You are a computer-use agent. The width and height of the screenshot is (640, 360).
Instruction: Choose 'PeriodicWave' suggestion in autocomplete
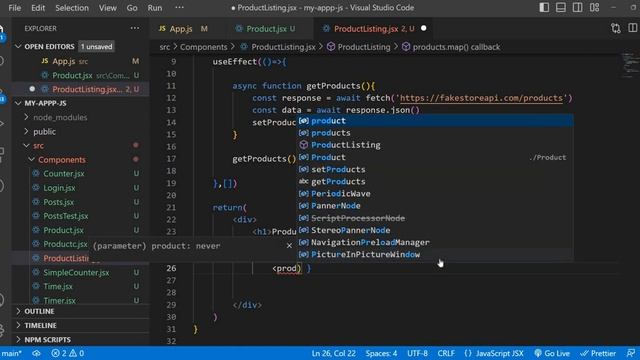[x=435, y=193]
